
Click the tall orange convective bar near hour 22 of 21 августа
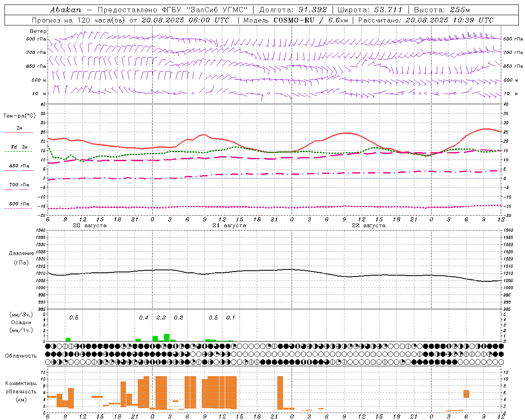point(280,393)
